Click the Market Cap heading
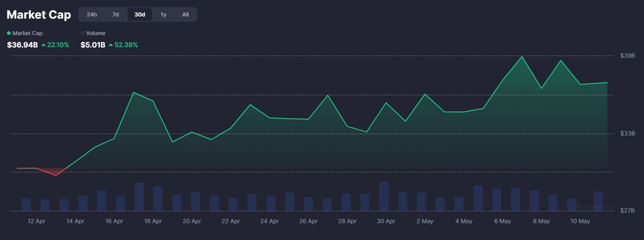 (39, 15)
